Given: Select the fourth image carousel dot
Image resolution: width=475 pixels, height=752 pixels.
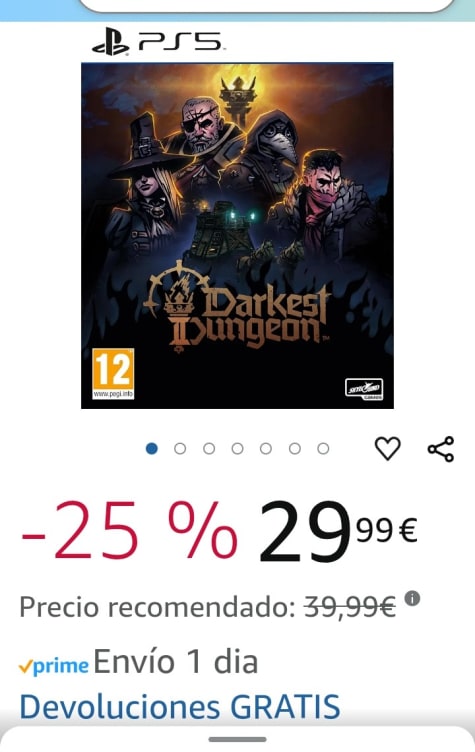Looking at the screenshot, I should pyautogui.click(x=238, y=448).
